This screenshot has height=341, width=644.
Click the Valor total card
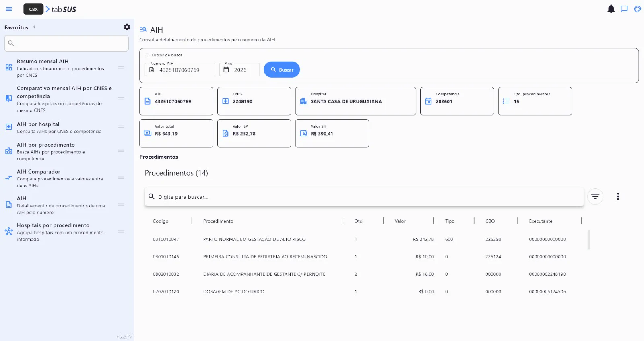pos(176,133)
